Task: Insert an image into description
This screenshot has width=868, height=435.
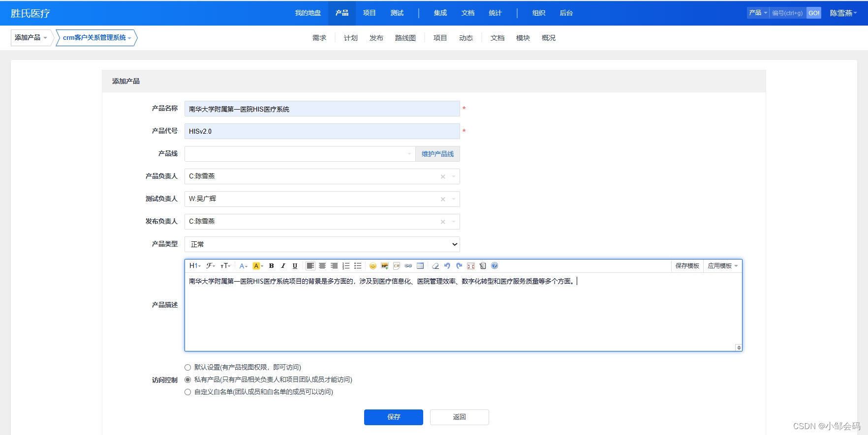Action: point(385,266)
